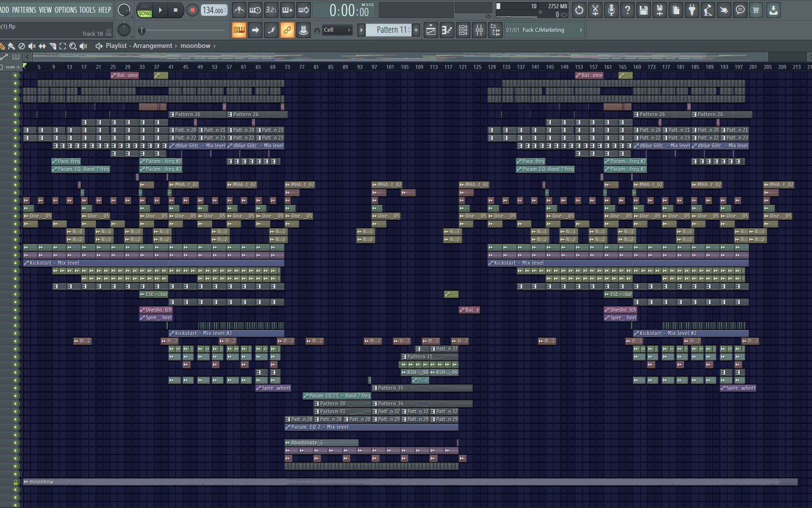Toggle the orange link grouping button
This screenshot has width=812, height=508.
click(x=287, y=30)
